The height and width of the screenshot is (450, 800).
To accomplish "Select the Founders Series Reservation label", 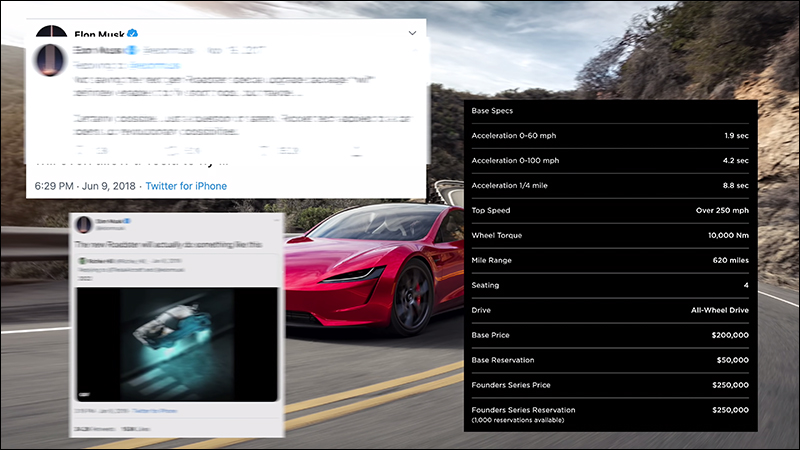I will click(523, 410).
